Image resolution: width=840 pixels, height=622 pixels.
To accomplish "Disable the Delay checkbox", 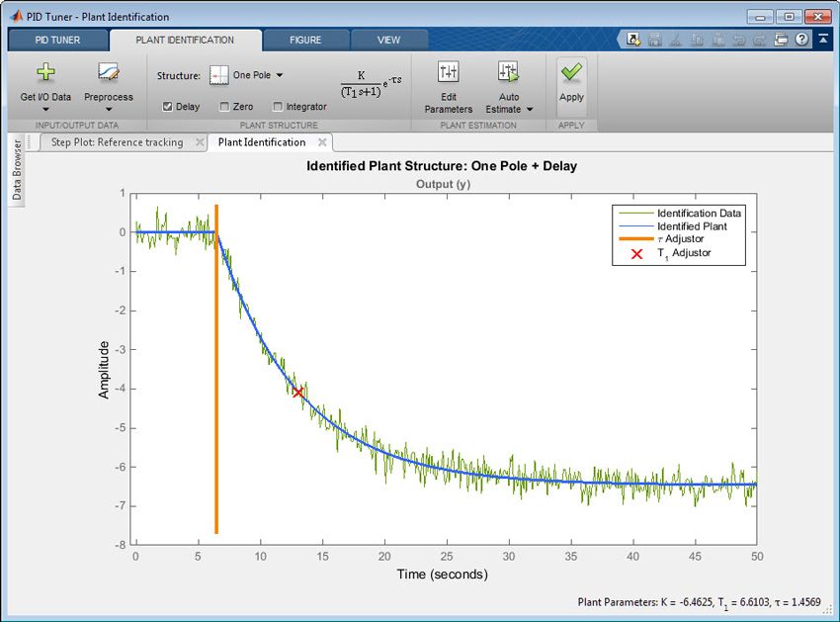I will [167, 106].
